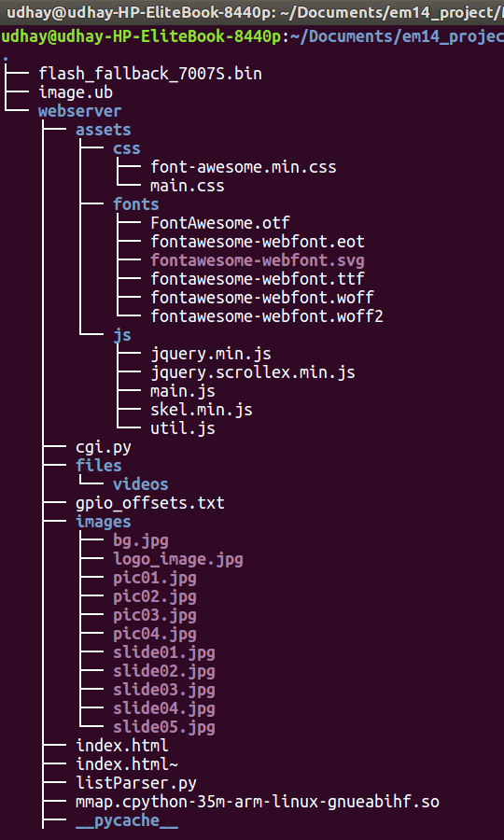Select the index.html~ backup file

pyautogui.click(x=127, y=764)
